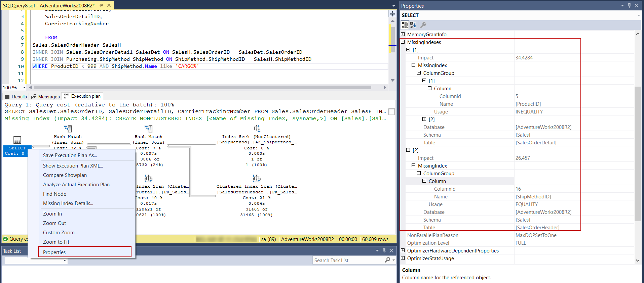The width and height of the screenshot is (644, 283).
Task: Click the Property Pages wrench icon
Action: (x=423, y=25)
